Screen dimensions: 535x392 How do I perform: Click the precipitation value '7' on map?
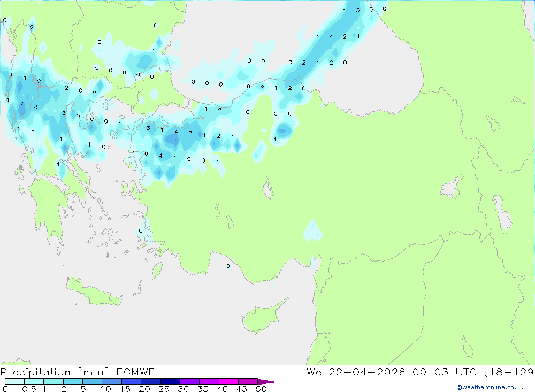pos(22,104)
